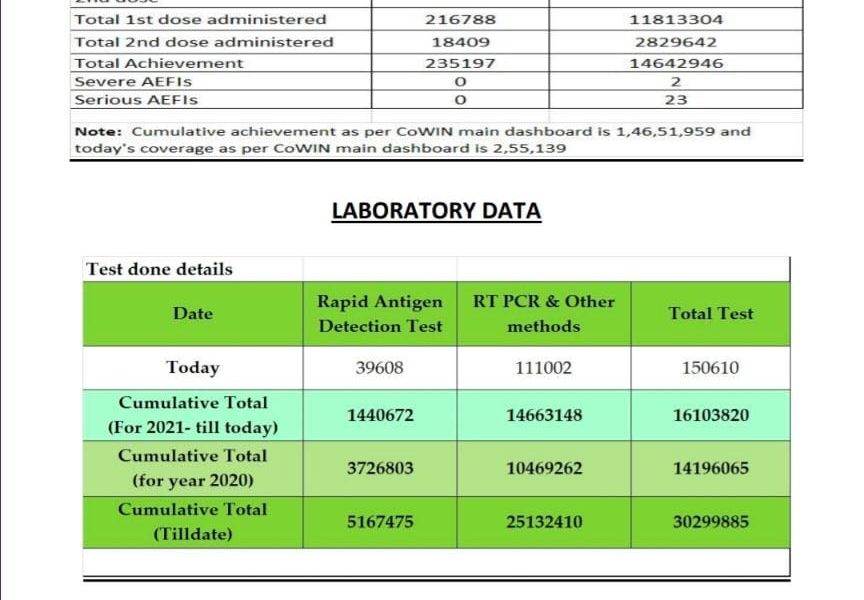Screen dimensions: 864x600
Task: Select the value 1440672
Action: coord(380,415)
